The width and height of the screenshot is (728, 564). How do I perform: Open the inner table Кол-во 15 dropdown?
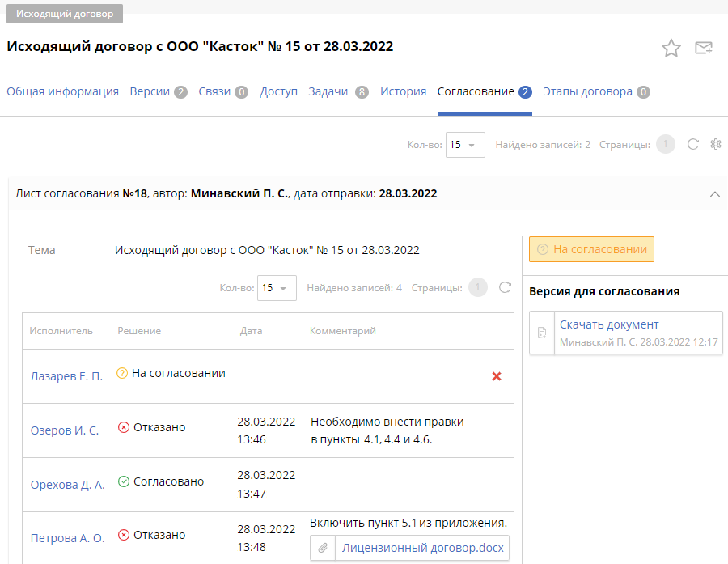tap(277, 288)
